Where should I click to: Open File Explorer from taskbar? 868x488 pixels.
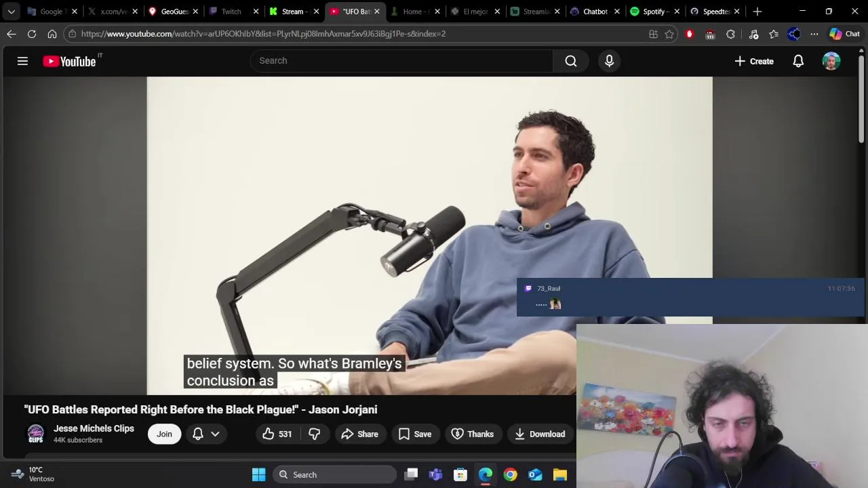(x=559, y=474)
